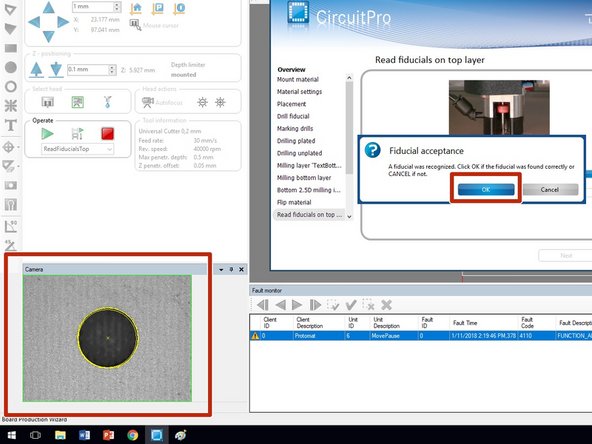Move the head to the zero position
The height and width of the screenshot is (444, 592).
tap(179, 9)
